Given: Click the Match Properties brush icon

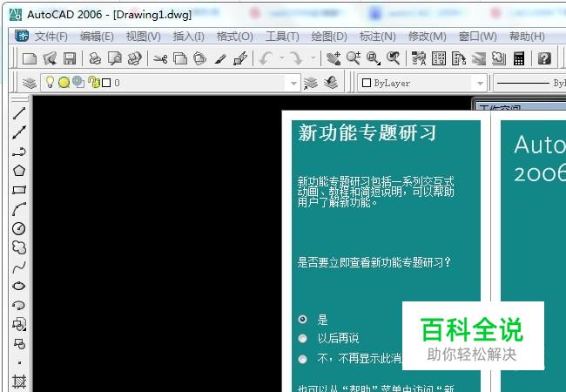Looking at the screenshot, I should click(x=219, y=58).
